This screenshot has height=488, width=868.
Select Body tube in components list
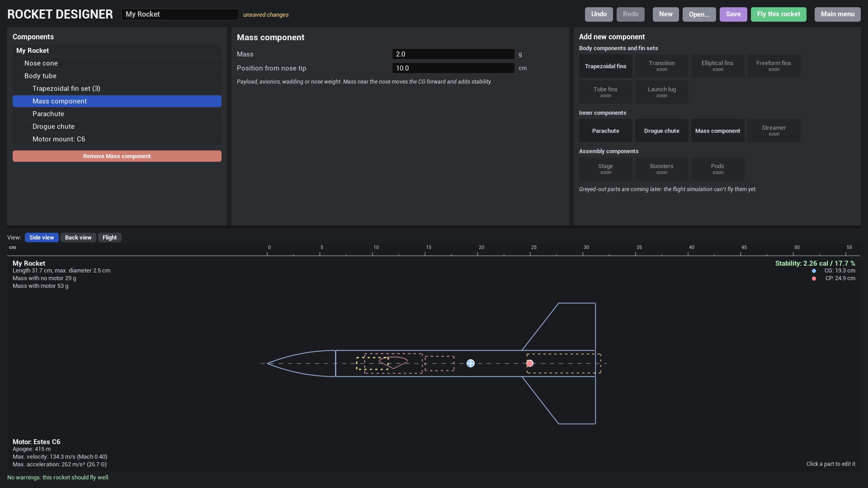click(117, 76)
